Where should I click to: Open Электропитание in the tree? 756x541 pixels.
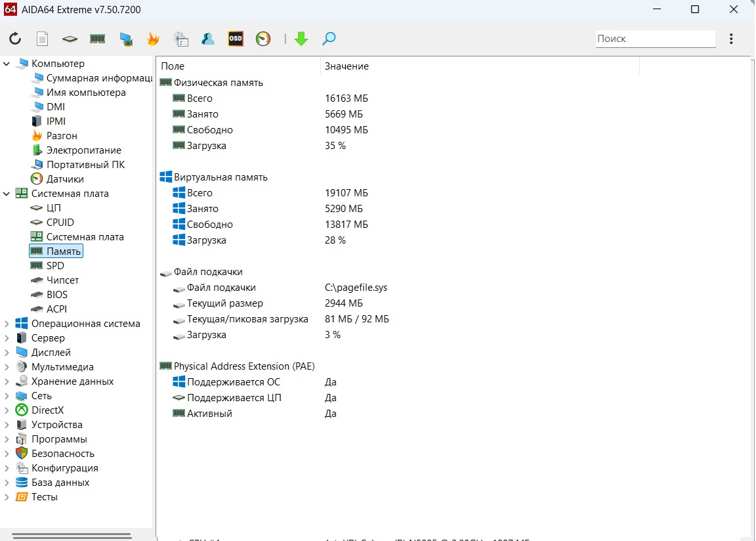tap(76, 150)
